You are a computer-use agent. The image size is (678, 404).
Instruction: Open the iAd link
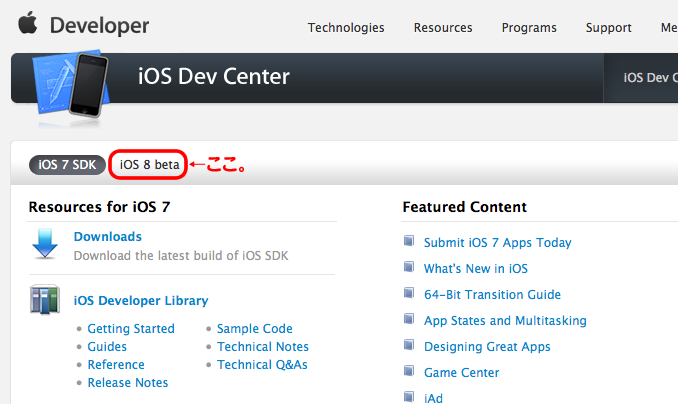coord(433,398)
